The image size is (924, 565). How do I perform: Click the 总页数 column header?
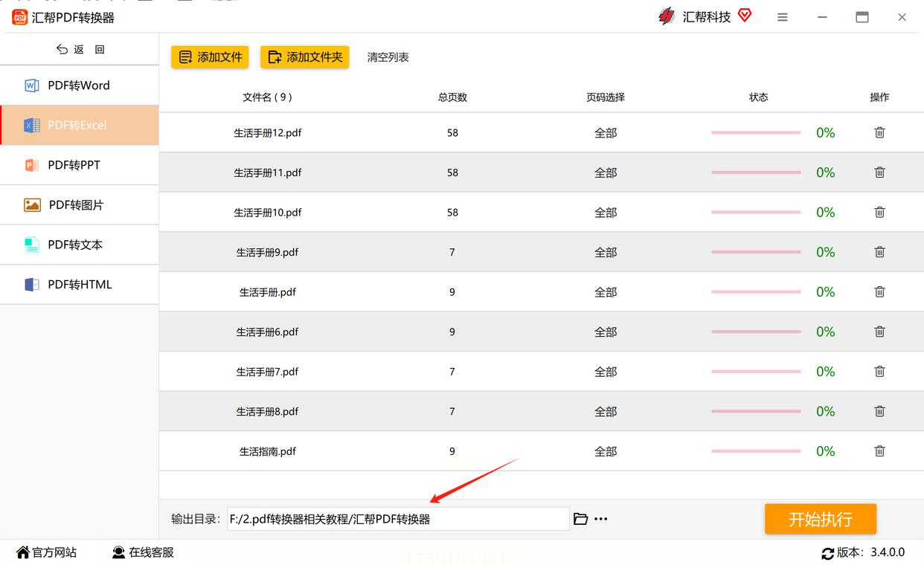click(452, 97)
